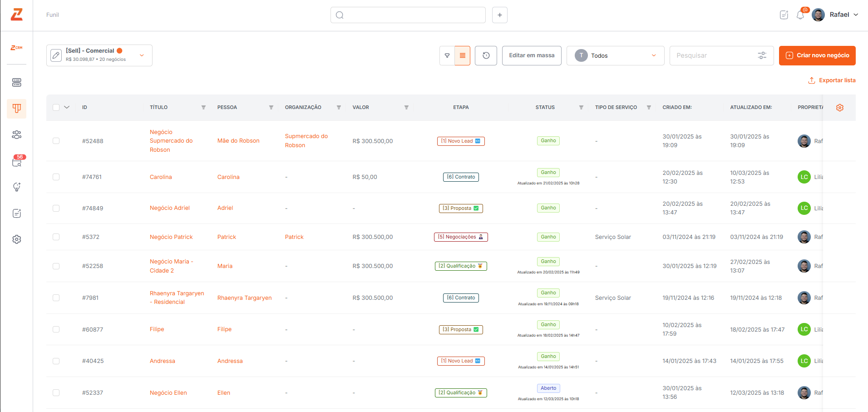Open Supmercado do Robson organization link
Image resolution: width=868 pixels, height=412 pixels.
[x=306, y=141]
